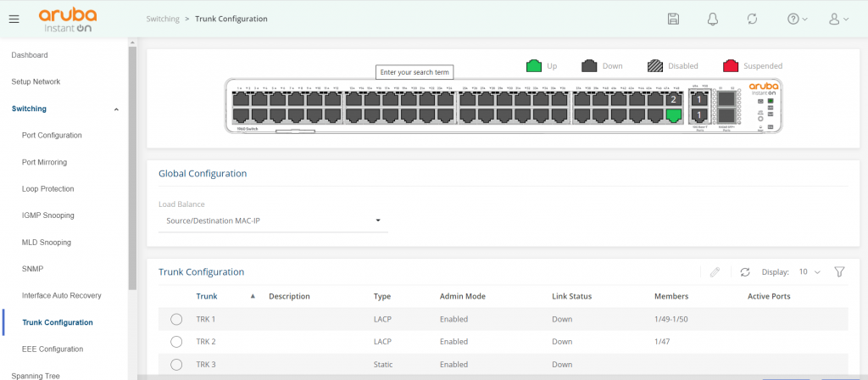Click the Description column header

tap(289, 296)
